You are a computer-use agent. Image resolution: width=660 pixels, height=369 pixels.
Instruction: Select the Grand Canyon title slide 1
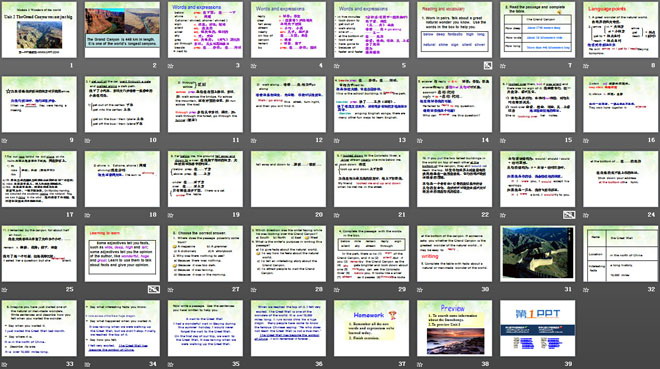(x=39, y=30)
